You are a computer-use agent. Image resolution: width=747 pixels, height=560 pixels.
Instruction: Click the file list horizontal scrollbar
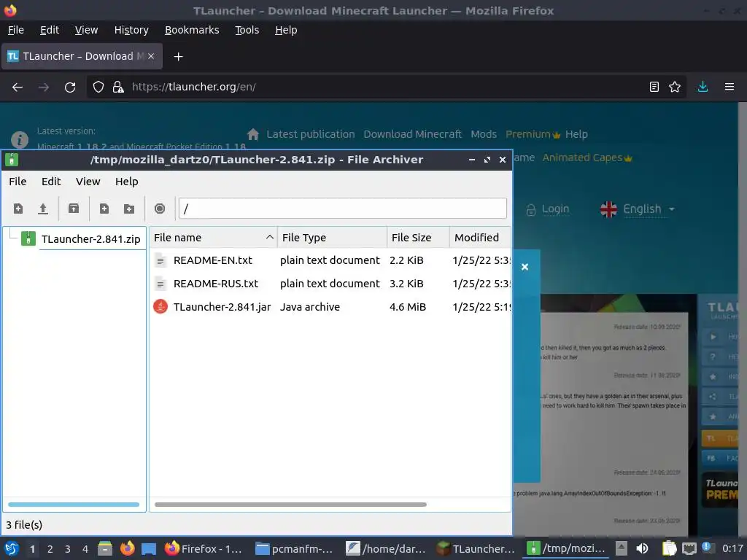click(x=290, y=505)
